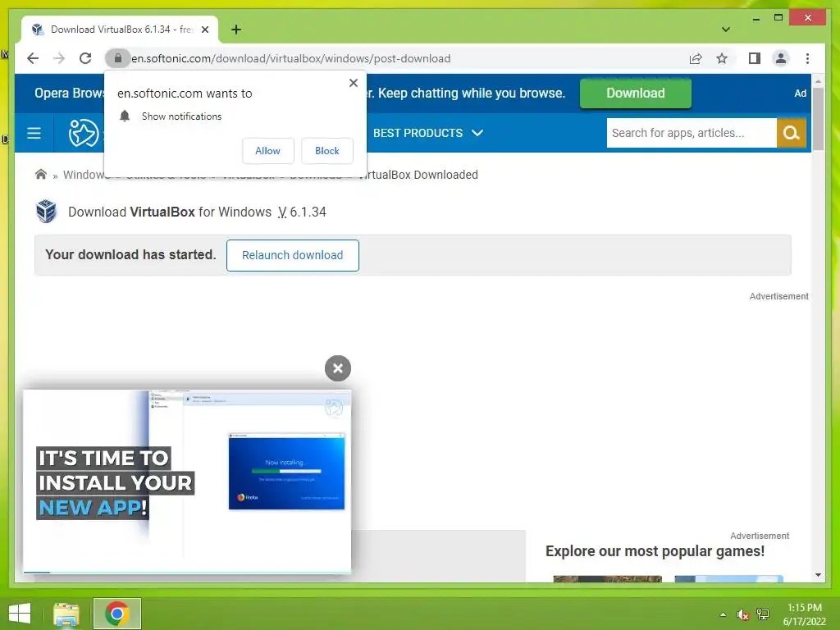840x630 pixels.
Task: Click the orange search magnifier button
Action: 792,133
